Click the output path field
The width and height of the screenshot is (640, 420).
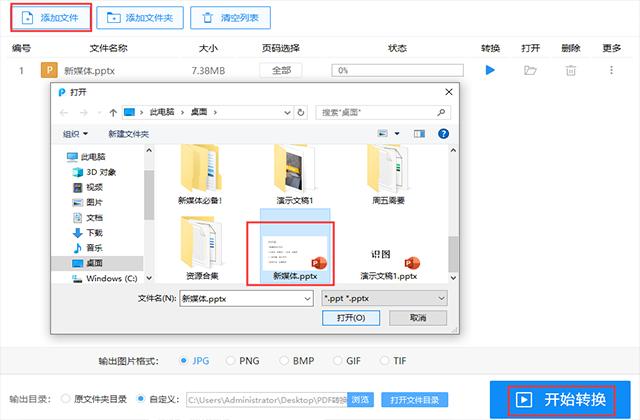(267, 400)
